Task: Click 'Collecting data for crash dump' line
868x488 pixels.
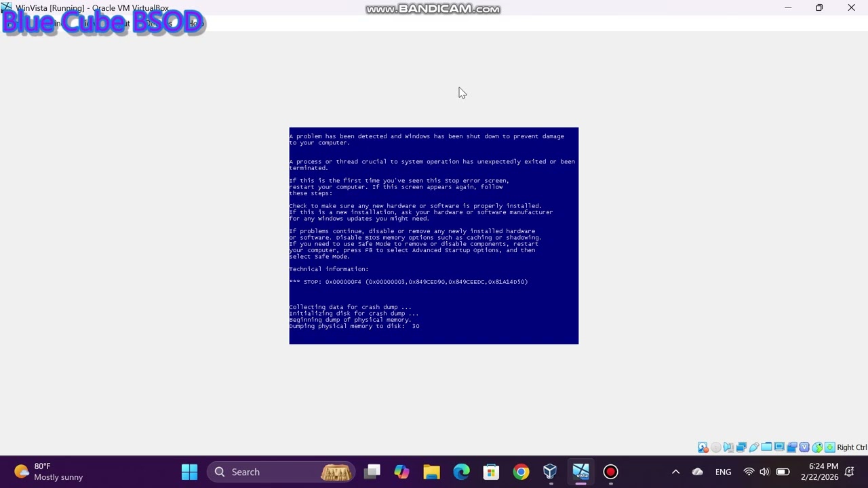Action: (350, 307)
